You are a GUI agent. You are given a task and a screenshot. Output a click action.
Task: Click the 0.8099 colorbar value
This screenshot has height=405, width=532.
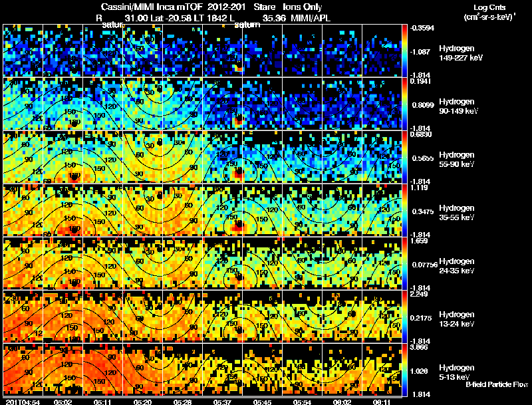click(423, 105)
